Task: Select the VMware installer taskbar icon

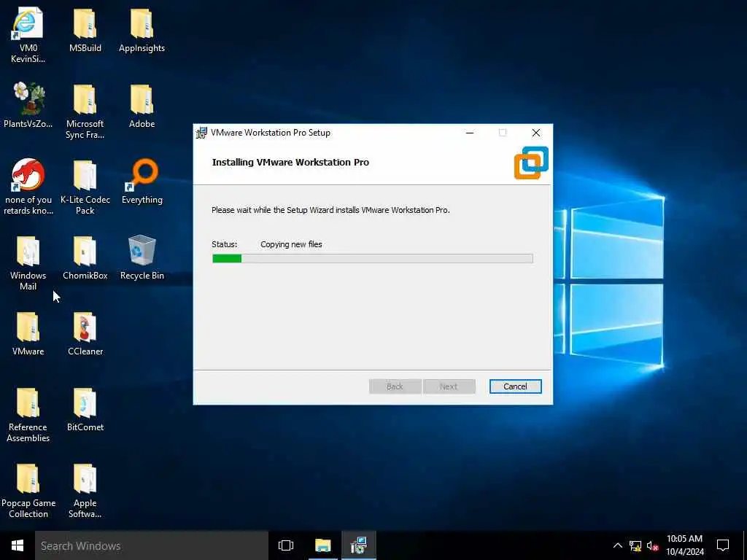Action: [x=358, y=545]
